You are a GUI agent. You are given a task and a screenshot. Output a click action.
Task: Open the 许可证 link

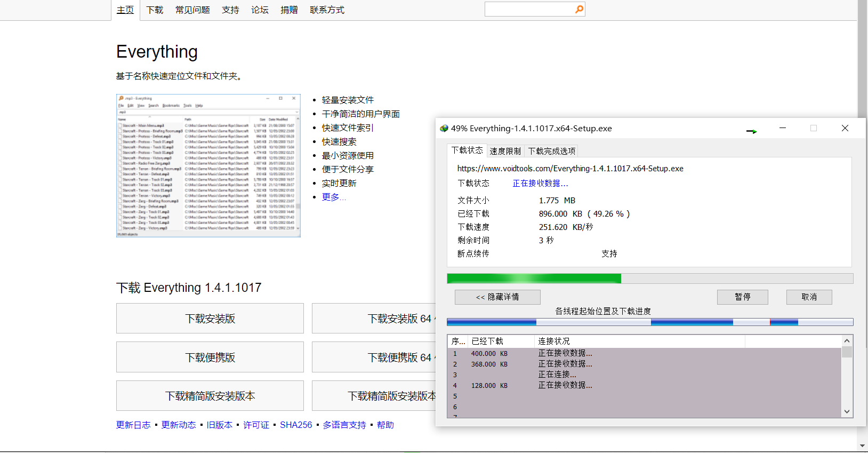pyautogui.click(x=256, y=425)
